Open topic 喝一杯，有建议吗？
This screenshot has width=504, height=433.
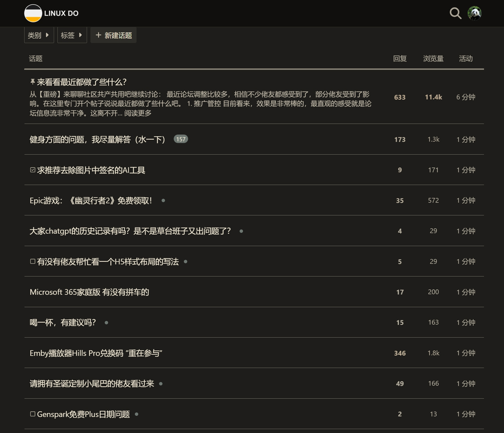pos(63,323)
